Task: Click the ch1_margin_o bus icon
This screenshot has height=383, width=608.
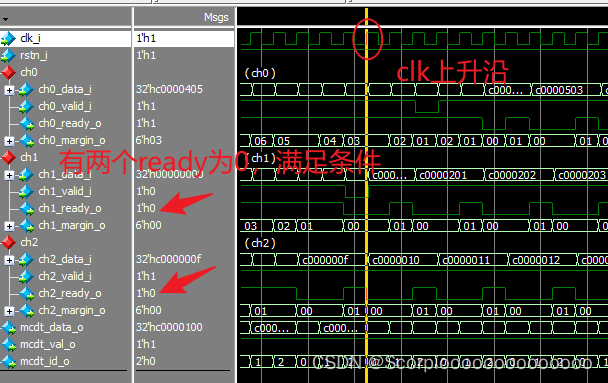Action: tap(26, 226)
